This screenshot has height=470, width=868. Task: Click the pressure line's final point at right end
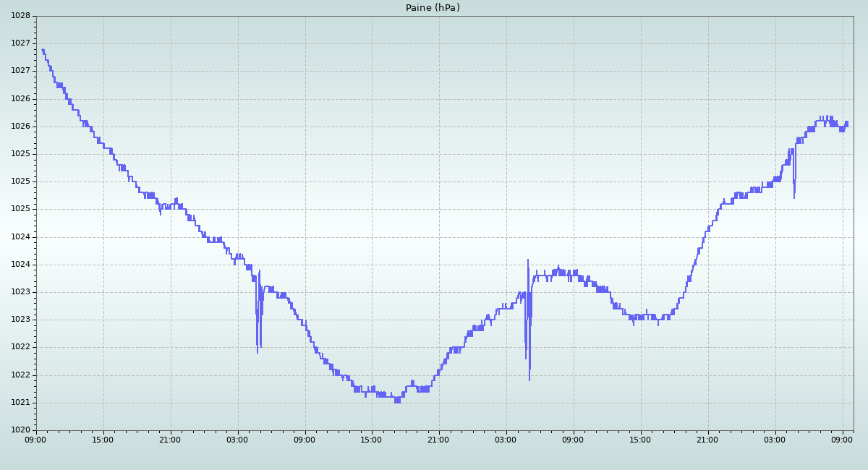847,123
